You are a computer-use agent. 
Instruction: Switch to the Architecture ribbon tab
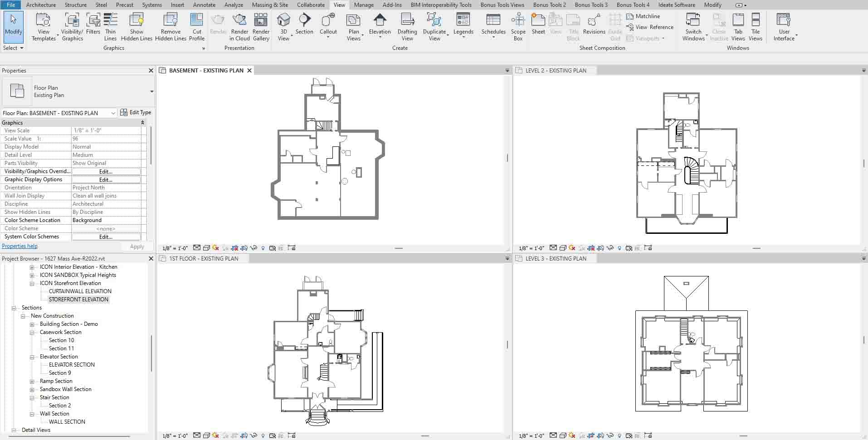click(41, 5)
